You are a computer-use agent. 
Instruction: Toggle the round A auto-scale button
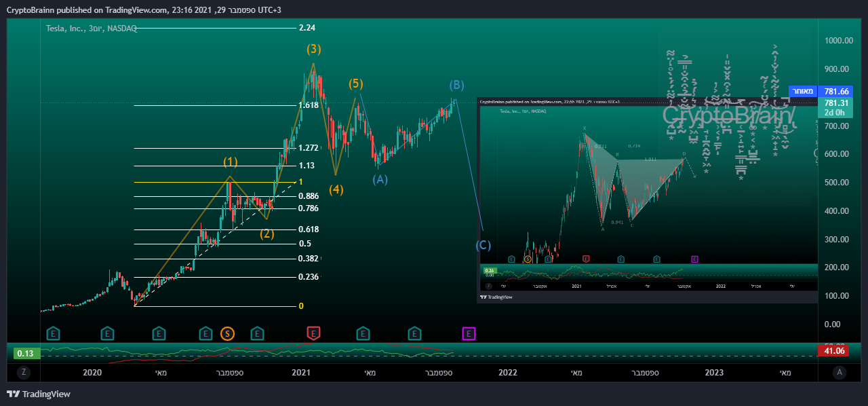click(840, 372)
